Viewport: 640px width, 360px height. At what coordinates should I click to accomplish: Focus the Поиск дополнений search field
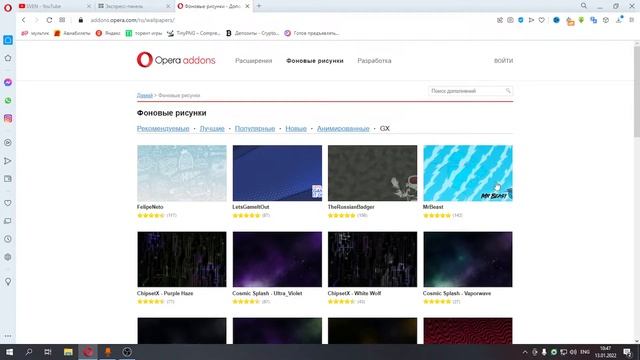[x=469, y=91]
